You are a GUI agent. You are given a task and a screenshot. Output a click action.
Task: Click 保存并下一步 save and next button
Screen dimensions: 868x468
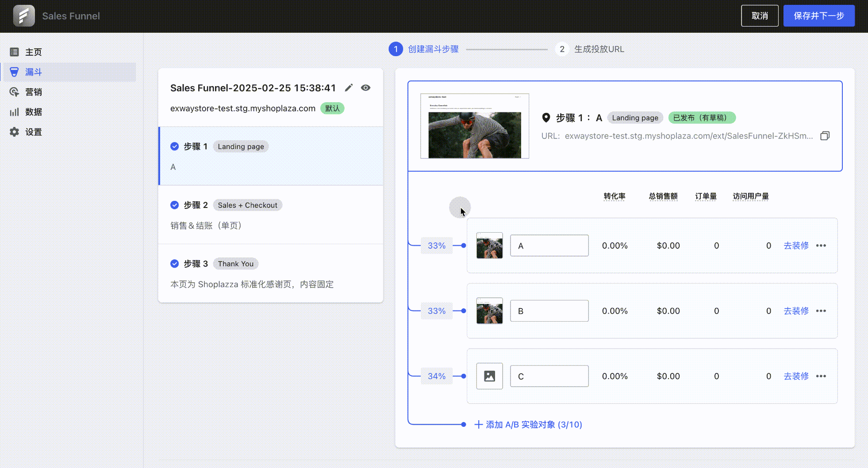point(819,16)
